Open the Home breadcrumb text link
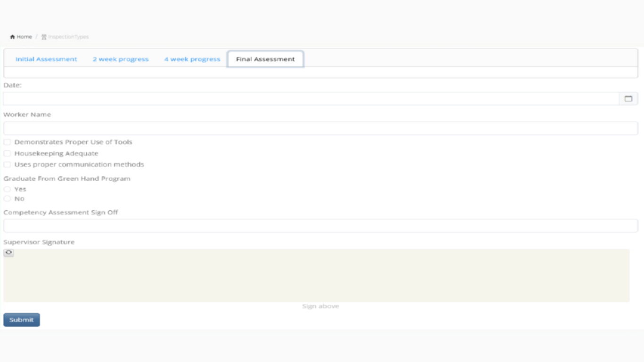644x362 pixels. coord(24,37)
